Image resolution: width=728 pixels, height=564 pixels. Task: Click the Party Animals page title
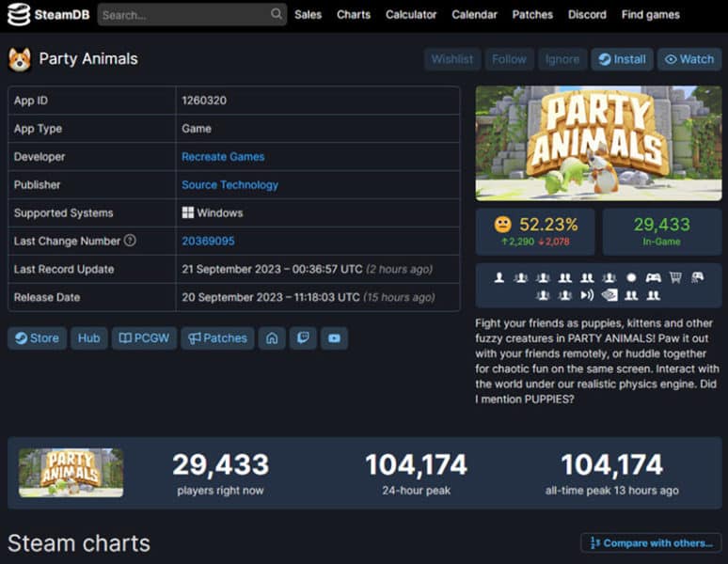(88, 59)
